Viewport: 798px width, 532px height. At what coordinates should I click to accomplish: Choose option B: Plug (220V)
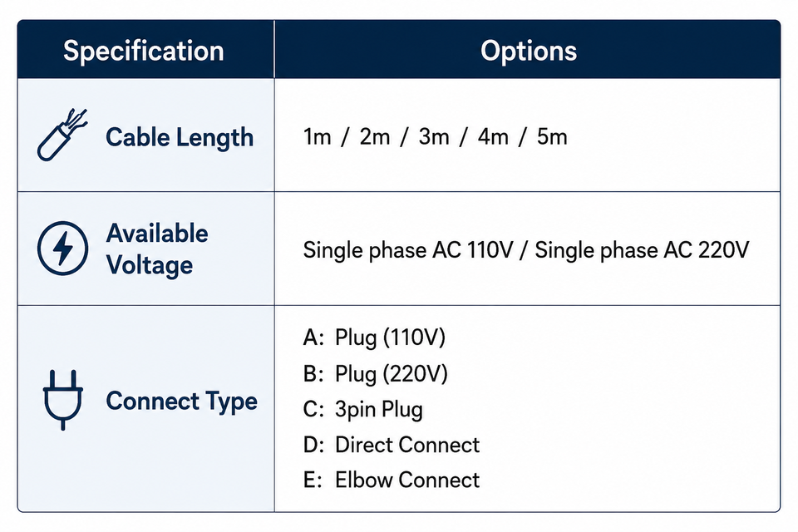pyautogui.click(x=376, y=374)
